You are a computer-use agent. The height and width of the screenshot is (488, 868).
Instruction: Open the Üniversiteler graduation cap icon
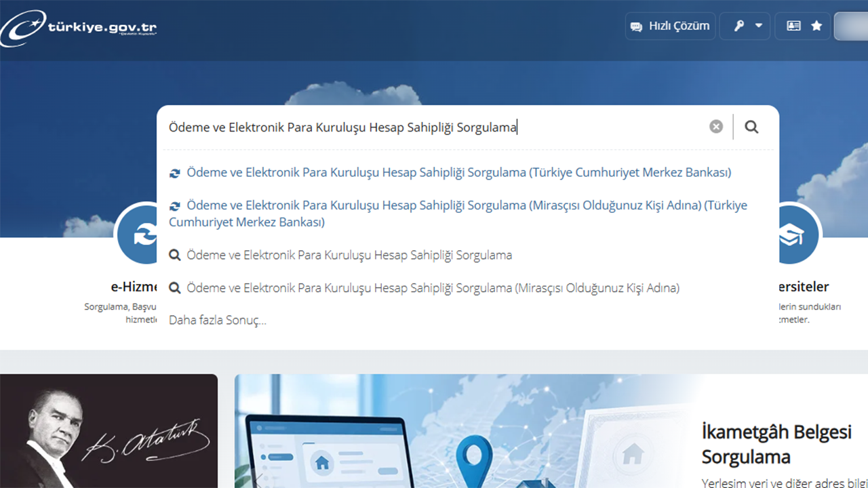pyautogui.click(x=799, y=235)
